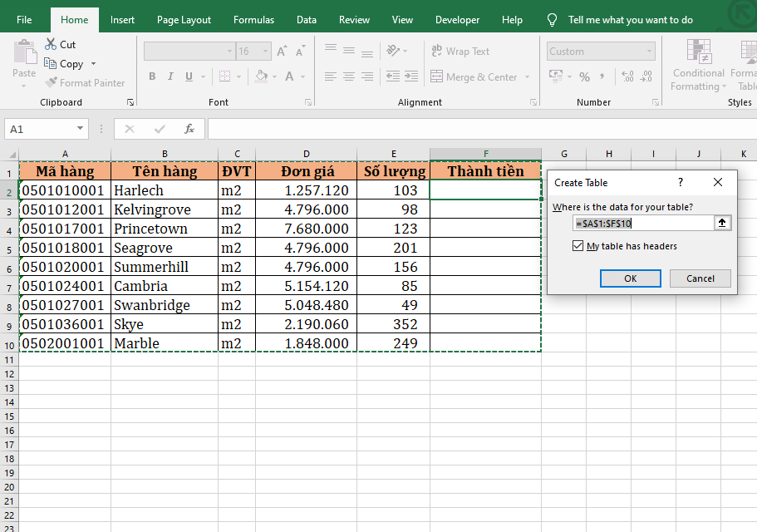Toggle Bold formatting
This screenshot has width=757, height=532.
click(x=152, y=76)
